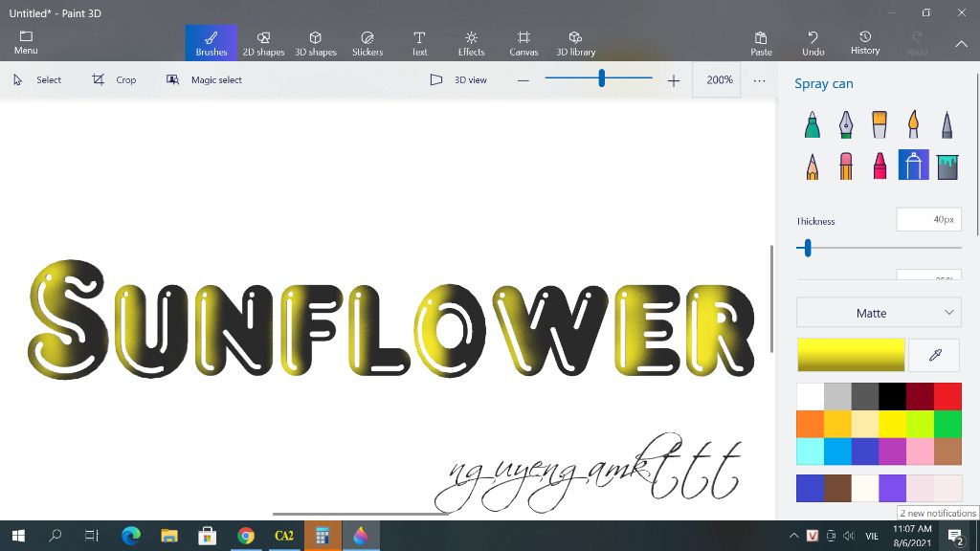Start Magic select
Viewport: 980px width, 551px height.
point(204,80)
